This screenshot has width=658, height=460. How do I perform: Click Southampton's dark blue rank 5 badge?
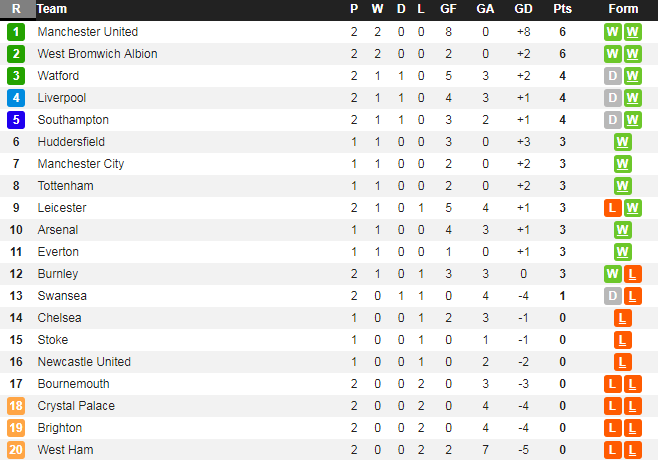pyautogui.click(x=16, y=120)
